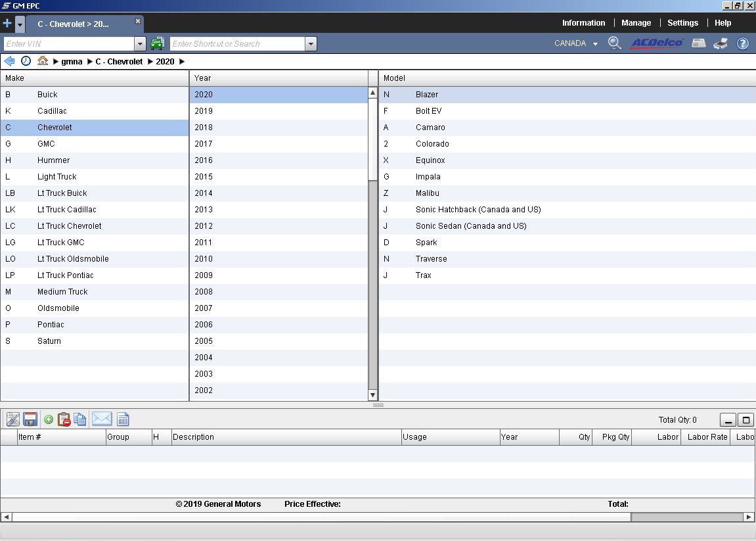Screen dimensions: 756x541
Task: Email the list via envelope icon
Action: (x=102, y=419)
